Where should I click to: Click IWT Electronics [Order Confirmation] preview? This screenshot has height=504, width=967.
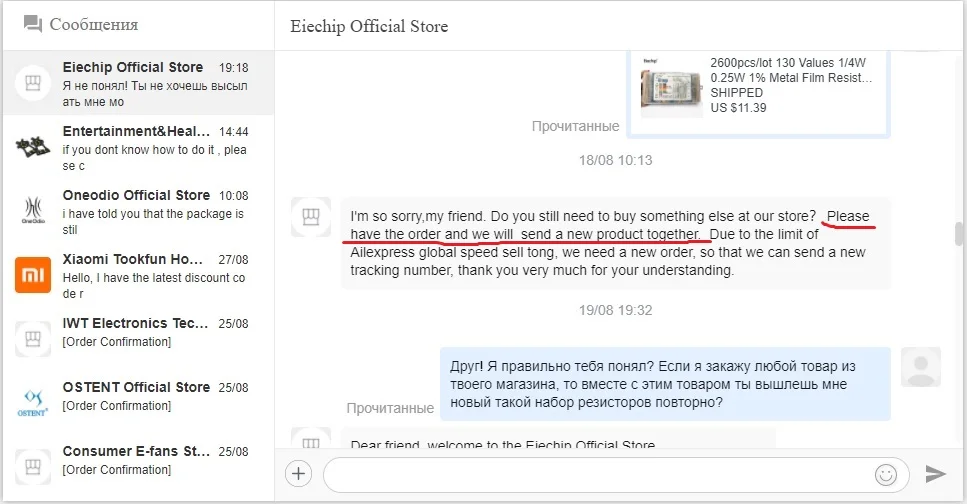117,342
